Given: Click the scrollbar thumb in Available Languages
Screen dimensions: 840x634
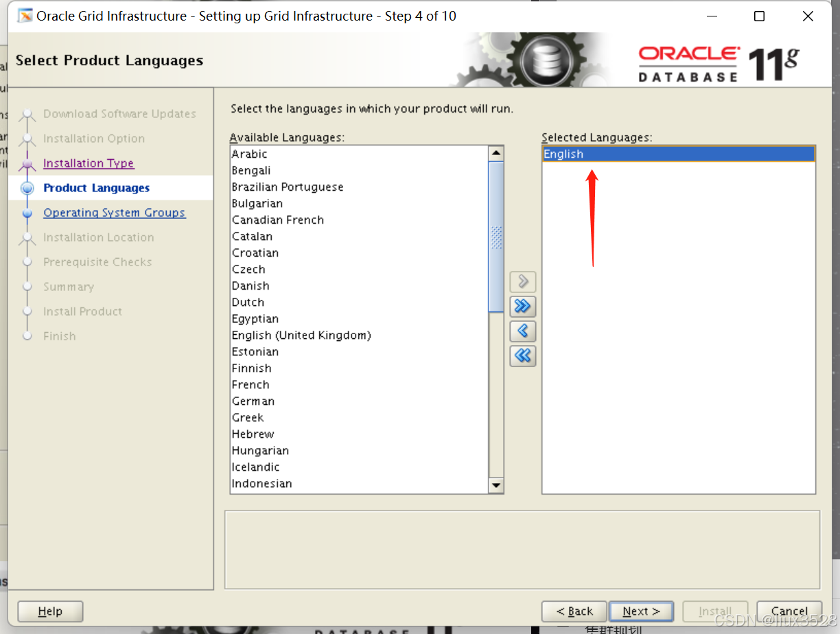Looking at the screenshot, I should tap(496, 237).
